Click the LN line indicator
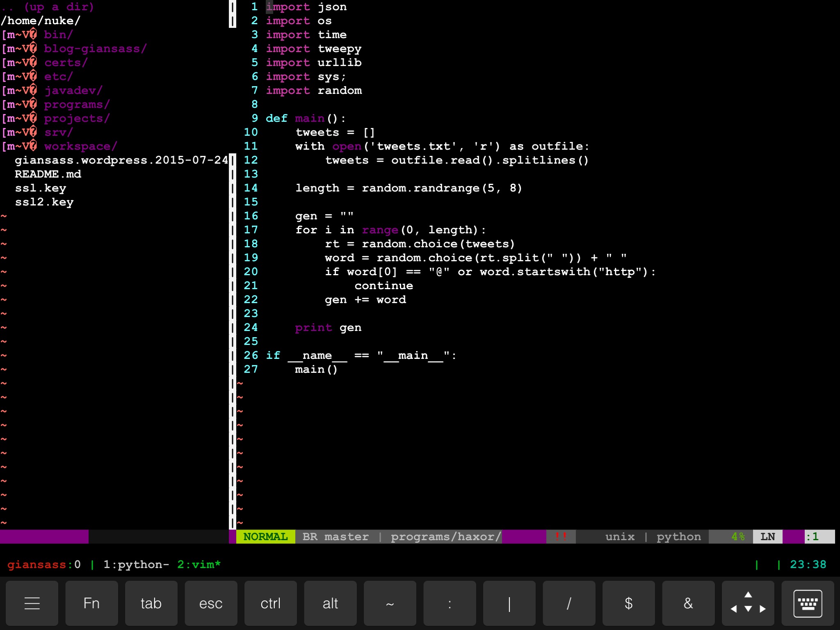Image resolution: width=840 pixels, height=630 pixels. 767,537
